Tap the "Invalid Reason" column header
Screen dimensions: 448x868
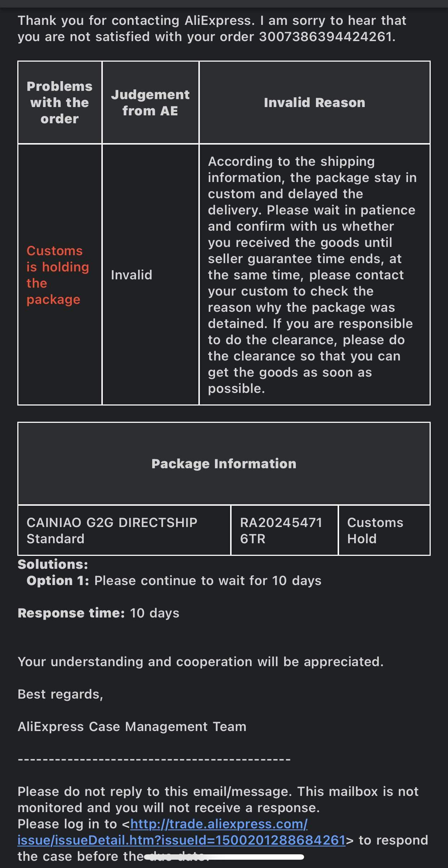click(x=314, y=103)
